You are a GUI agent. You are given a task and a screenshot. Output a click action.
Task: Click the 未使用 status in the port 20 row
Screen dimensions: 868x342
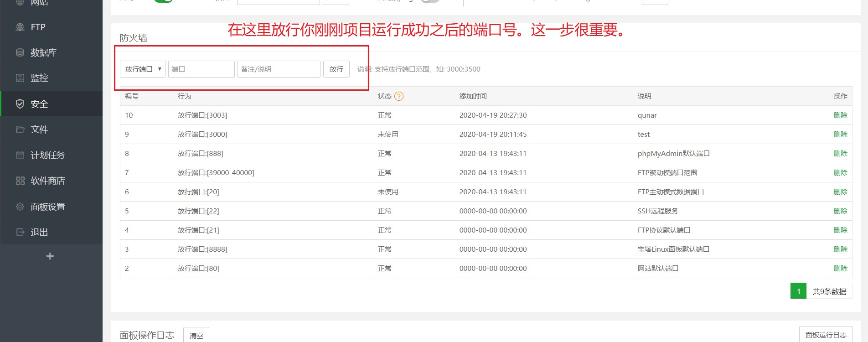[388, 192]
